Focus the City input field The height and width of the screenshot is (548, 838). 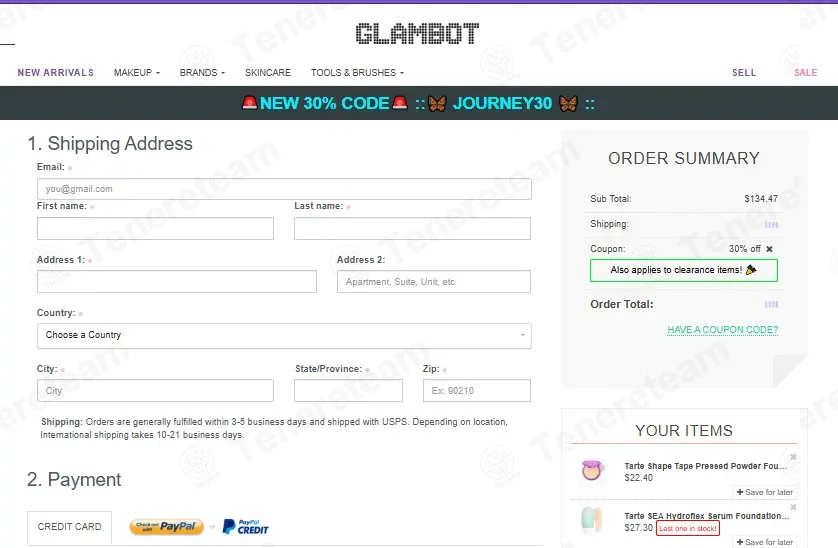[x=156, y=390]
